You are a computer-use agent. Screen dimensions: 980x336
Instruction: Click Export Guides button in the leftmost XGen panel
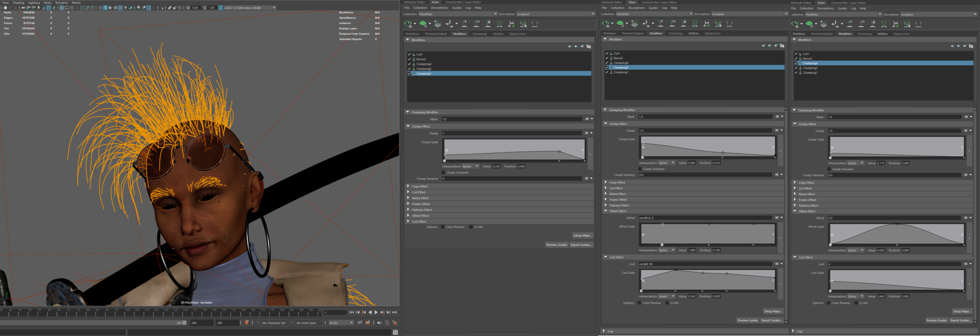point(581,245)
